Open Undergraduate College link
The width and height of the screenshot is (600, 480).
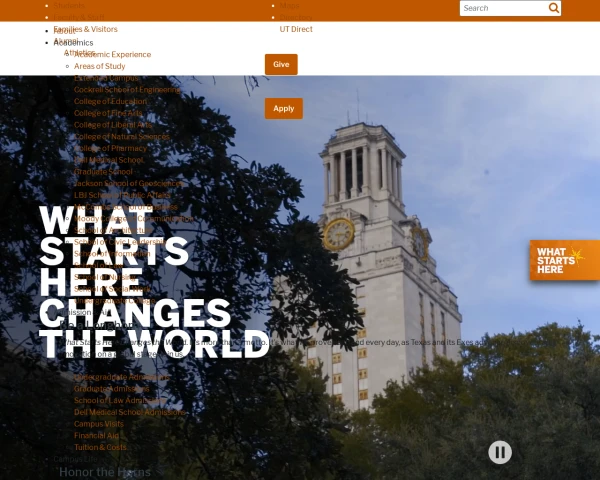[x=115, y=301]
